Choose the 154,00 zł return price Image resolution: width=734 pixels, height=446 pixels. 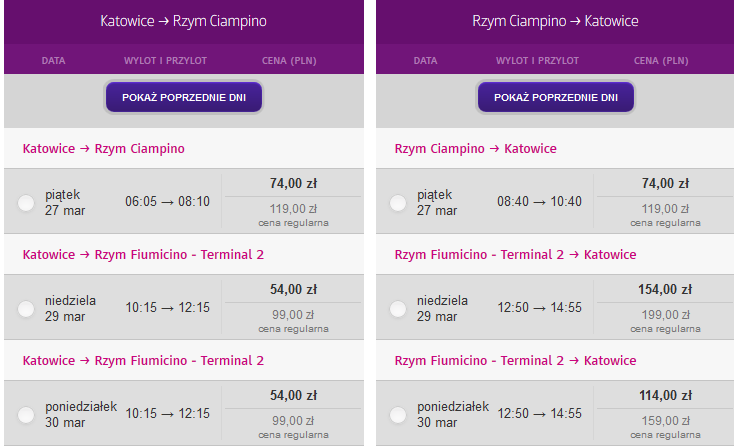pos(665,290)
